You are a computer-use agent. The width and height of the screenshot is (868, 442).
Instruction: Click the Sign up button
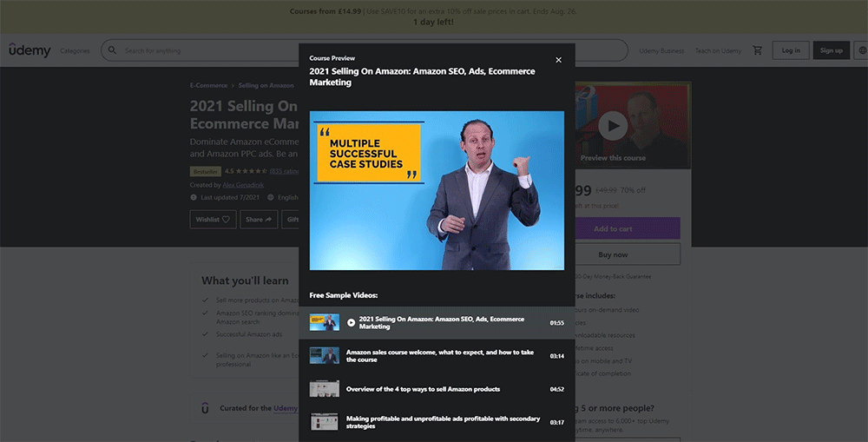(x=831, y=50)
